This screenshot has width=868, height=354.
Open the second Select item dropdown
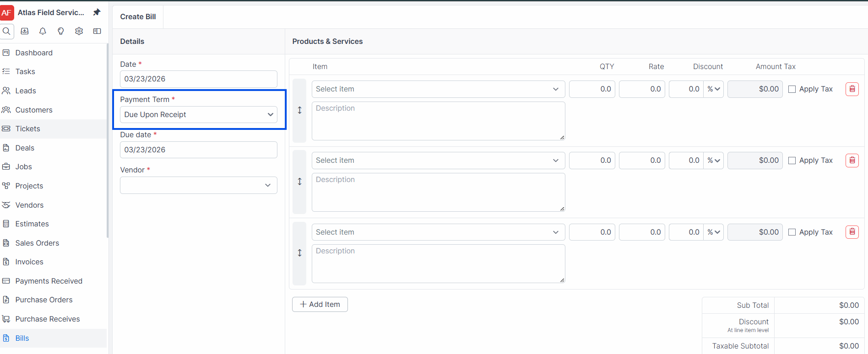(x=438, y=161)
